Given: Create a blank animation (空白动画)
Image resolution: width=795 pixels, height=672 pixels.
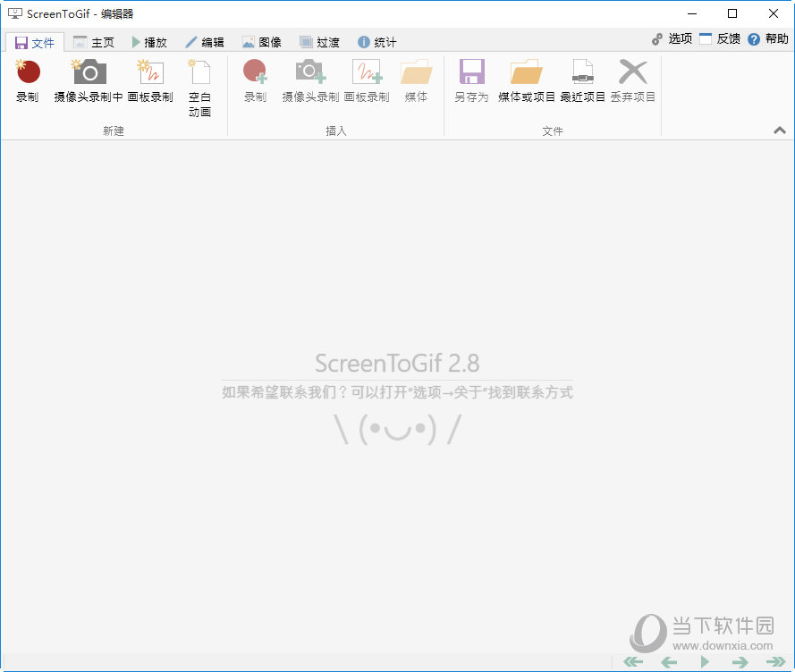Looking at the screenshot, I should [199, 88].
